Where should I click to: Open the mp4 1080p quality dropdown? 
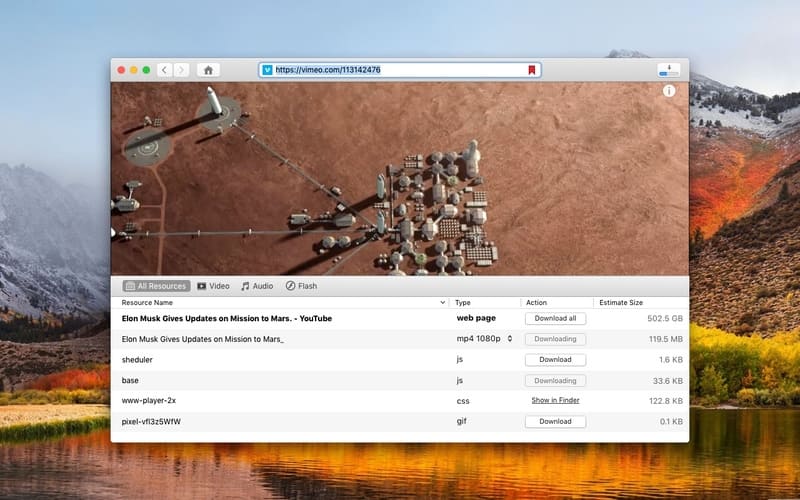pyautogui.click(x=510, y=339)
